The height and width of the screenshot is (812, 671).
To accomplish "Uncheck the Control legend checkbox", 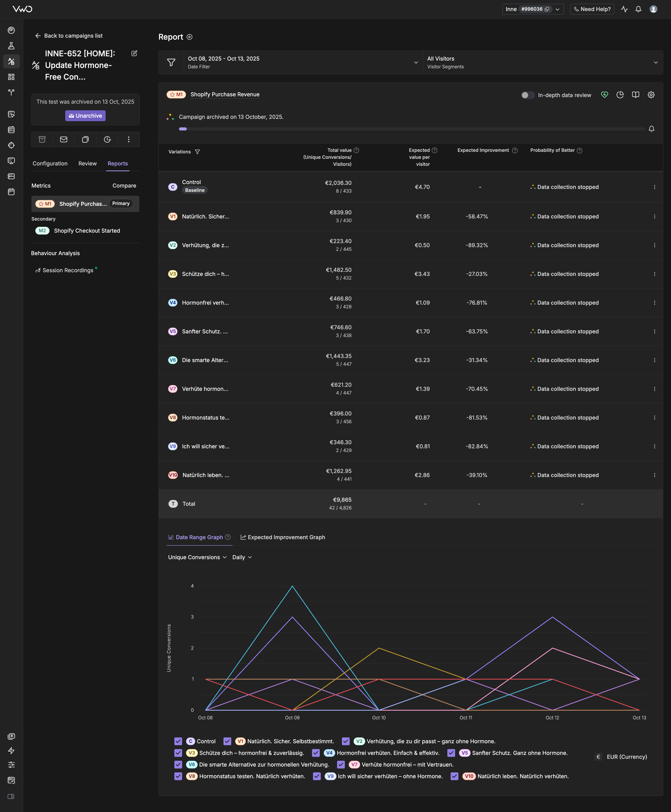I will [x=178, y=741].
